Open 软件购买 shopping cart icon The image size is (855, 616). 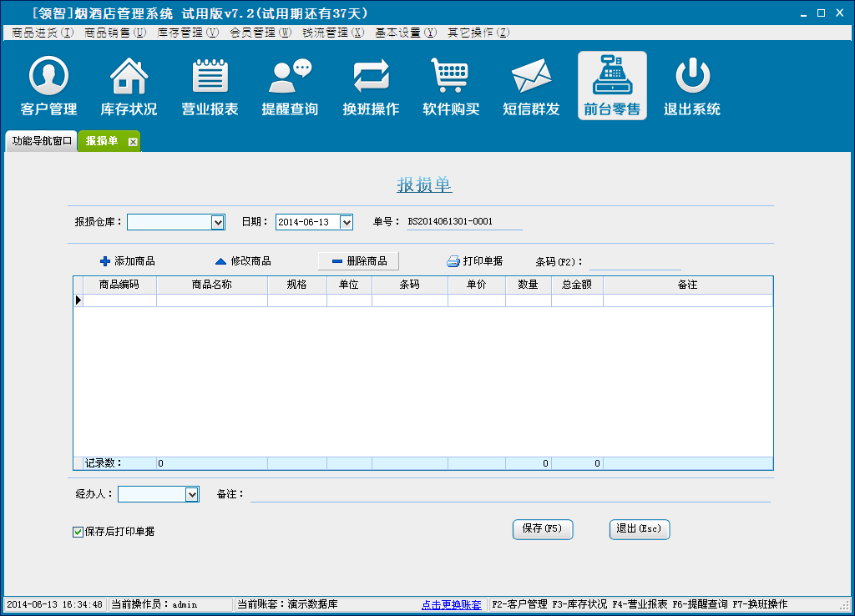tap(451, 77)
